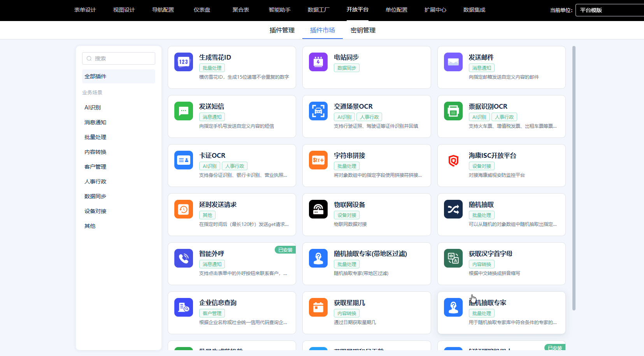Open 数据工厂 in the top menu
Screen dimensions: 644x356
318,10
